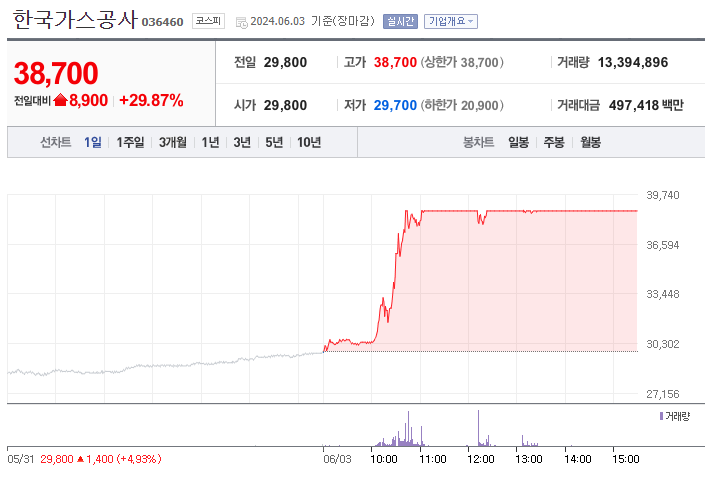The height and width of the screenshot is (477, 705).
Task: Select the 1일 line chart tab
Action: (93, 142)
